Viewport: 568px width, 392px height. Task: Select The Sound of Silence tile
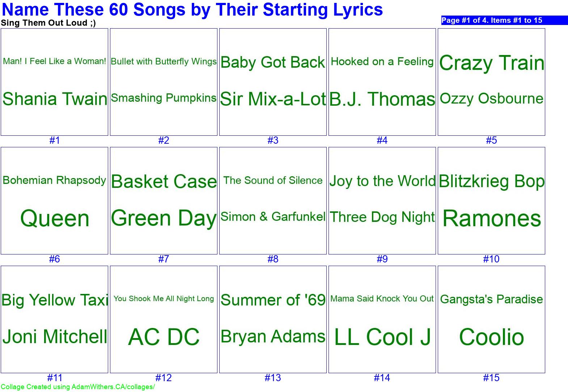point(273,201)
